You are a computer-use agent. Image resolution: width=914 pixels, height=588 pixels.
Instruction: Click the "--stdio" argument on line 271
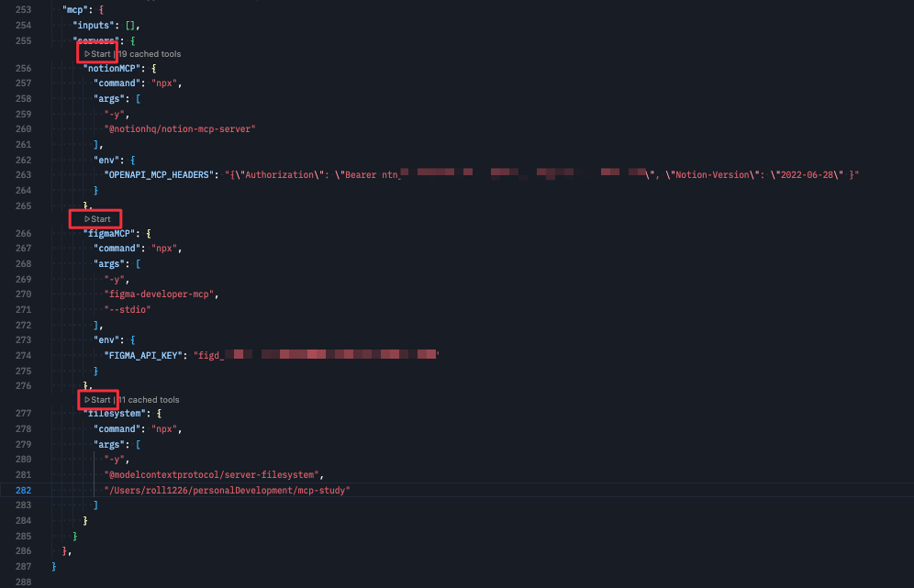[x=128, y=309]
